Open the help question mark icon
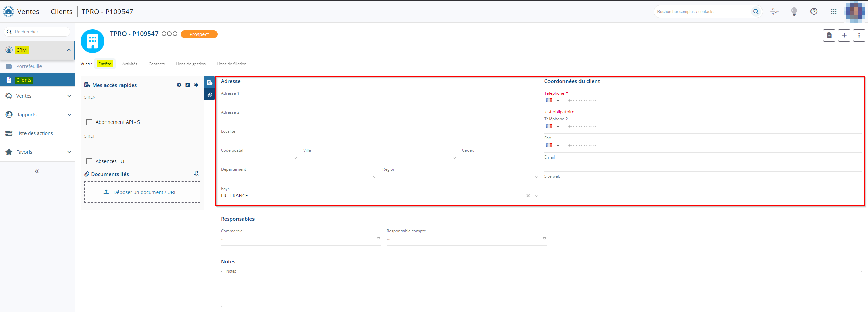 (814, 12)
